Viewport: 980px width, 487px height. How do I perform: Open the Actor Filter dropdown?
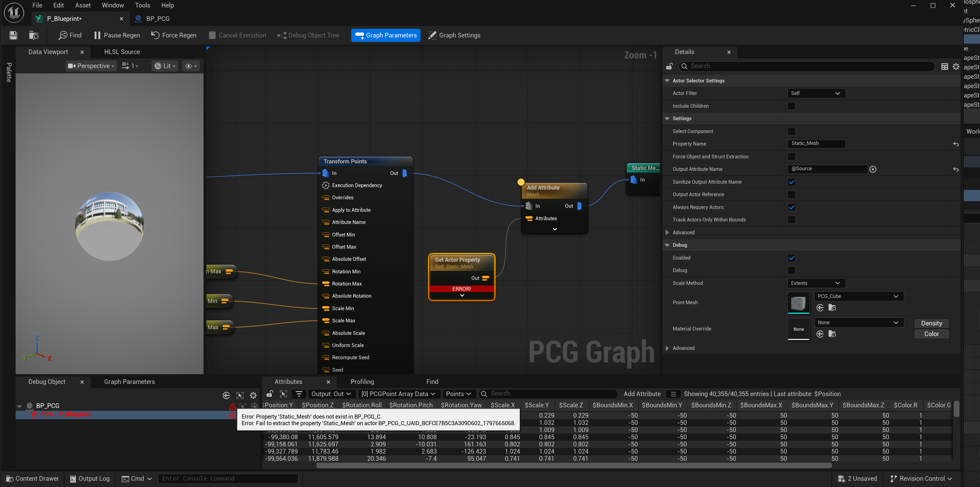[816, 93]
